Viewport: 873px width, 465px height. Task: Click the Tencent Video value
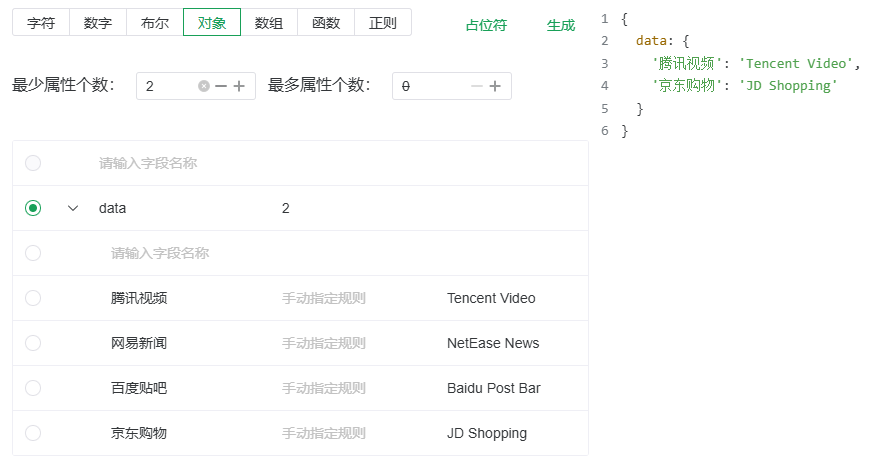tap(491, 298)
